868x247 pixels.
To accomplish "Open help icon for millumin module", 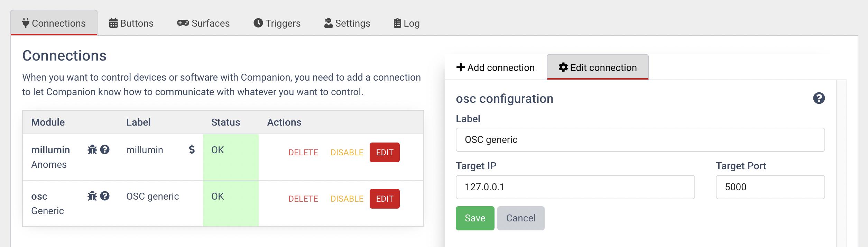I will coord(105,150).
